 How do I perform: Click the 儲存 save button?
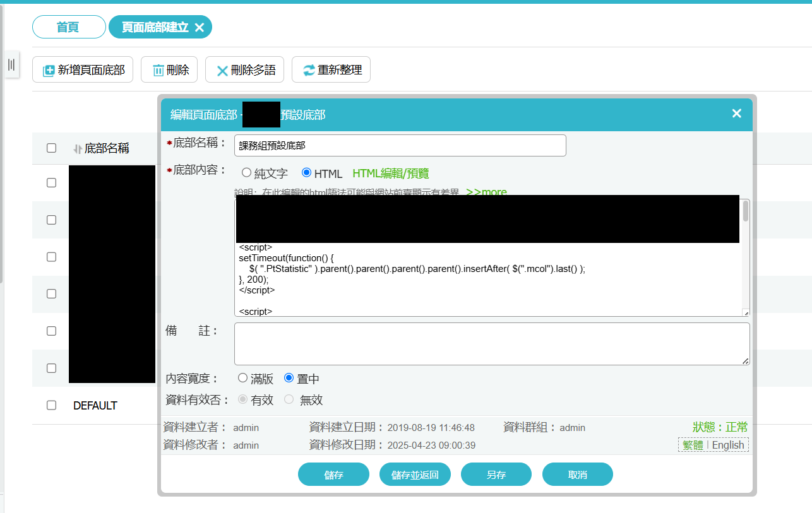pyautogui.click(x=333, y=475)
